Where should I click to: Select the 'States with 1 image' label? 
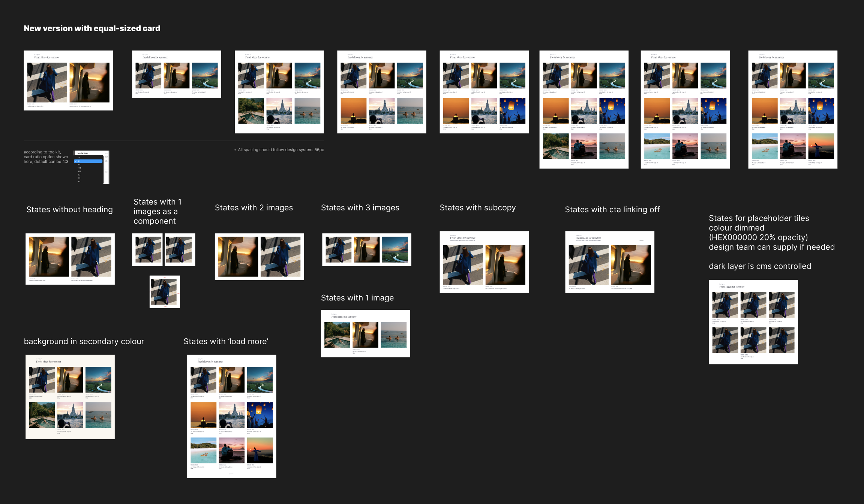click(x=357, y=298)
